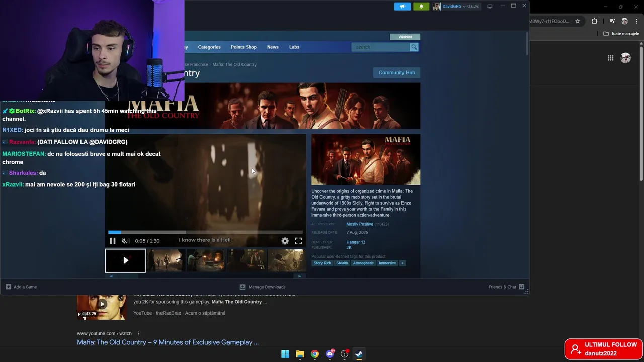Open Chrome media control icon
This screenshot has width=644, height=362.
[612, 21]
